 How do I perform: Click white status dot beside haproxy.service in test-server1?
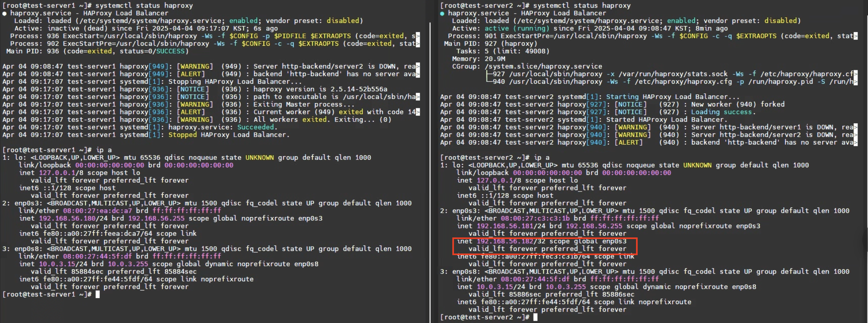(x=5, y=14)
